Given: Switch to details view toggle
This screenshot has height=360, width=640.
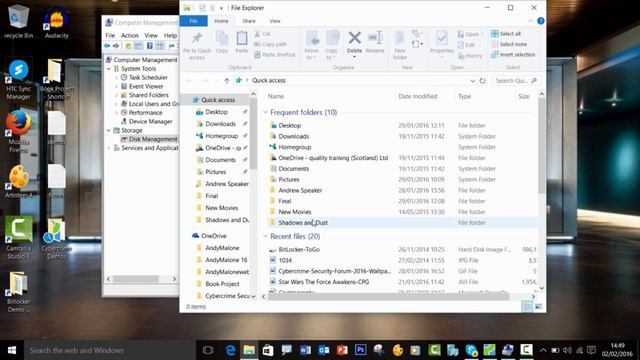Looking at the screenshot, I should (x=527, y=307).
